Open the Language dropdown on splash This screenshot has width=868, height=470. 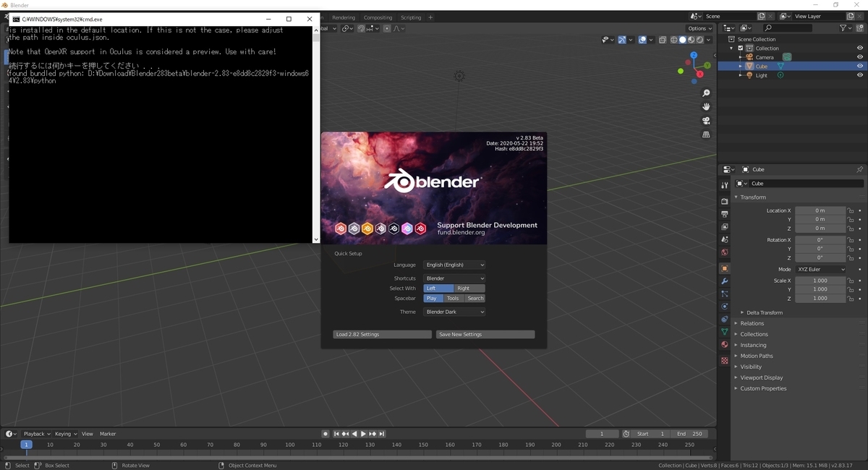coord(454,265)
